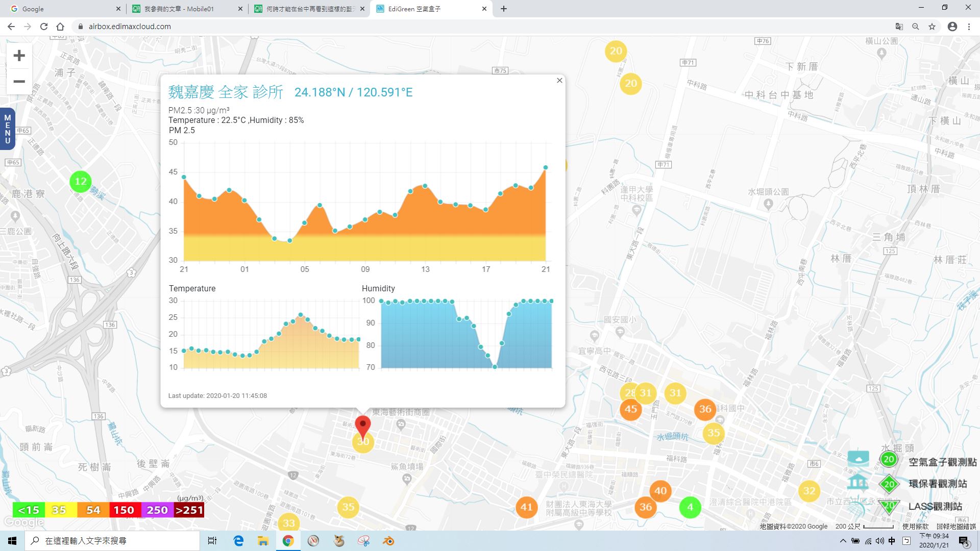Click green triangle LASS觀測站 legend marker

(x=889, y=506)
